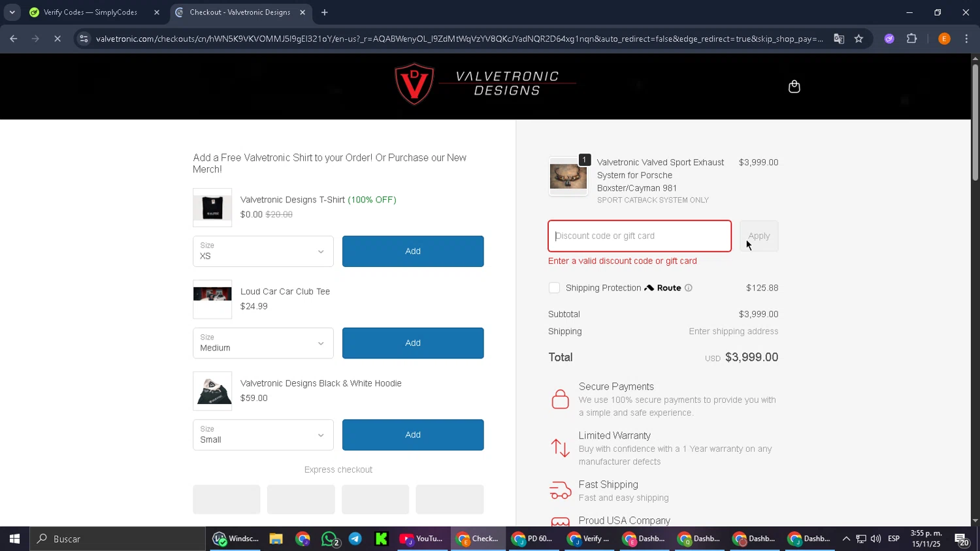The height and width of the screenshot is (551, 980).
Task: Open Telegram from the taskbar
Action: [x=355, y=539]
